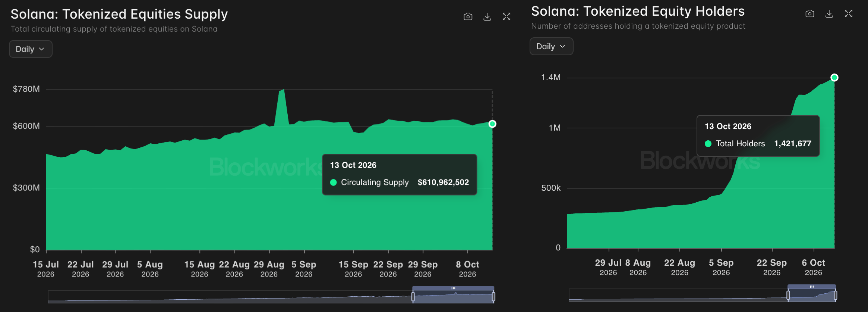
Task: Select the Circulating Supply value $610,962,502
Action: [x=443, y=182]
